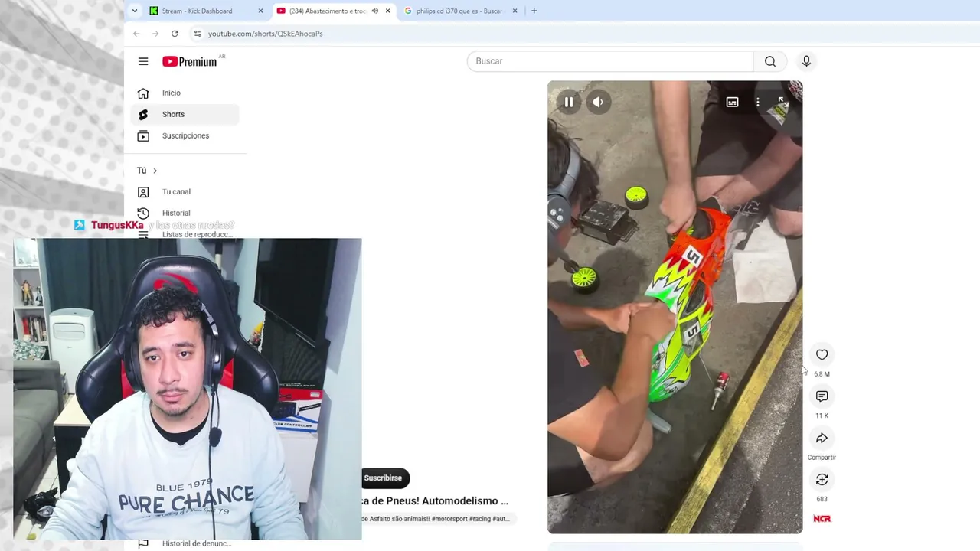
Task: Click the Inicio home icon
Action: (x=143, y=93)
